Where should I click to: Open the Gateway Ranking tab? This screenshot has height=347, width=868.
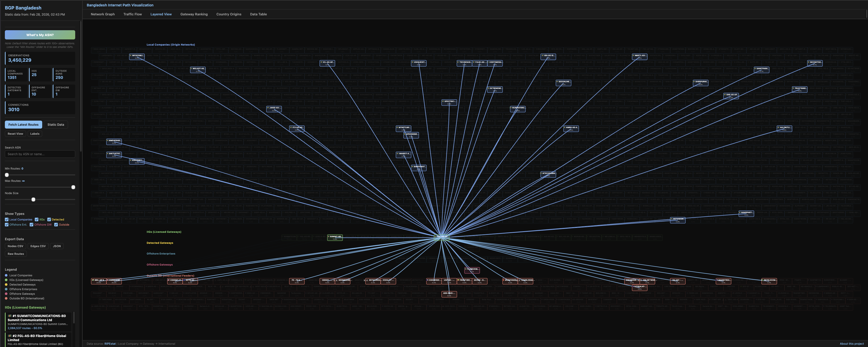click(194, 14)
